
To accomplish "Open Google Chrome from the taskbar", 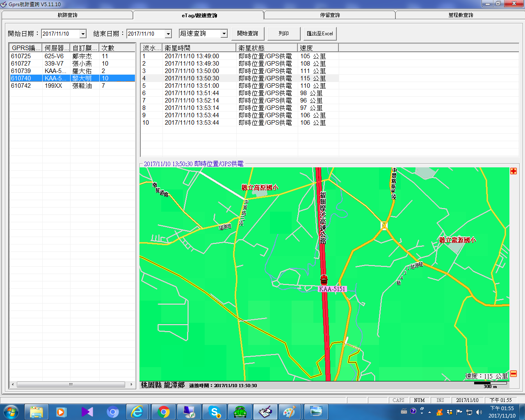I will point(164,412).
